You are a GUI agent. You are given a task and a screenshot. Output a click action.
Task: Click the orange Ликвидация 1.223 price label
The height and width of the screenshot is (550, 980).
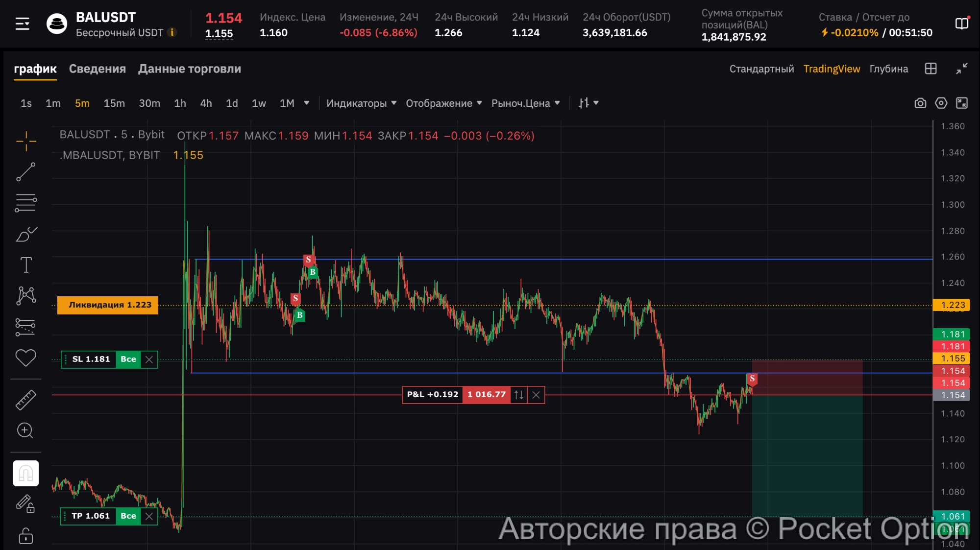pyautogui.click(x=108, y=305)
